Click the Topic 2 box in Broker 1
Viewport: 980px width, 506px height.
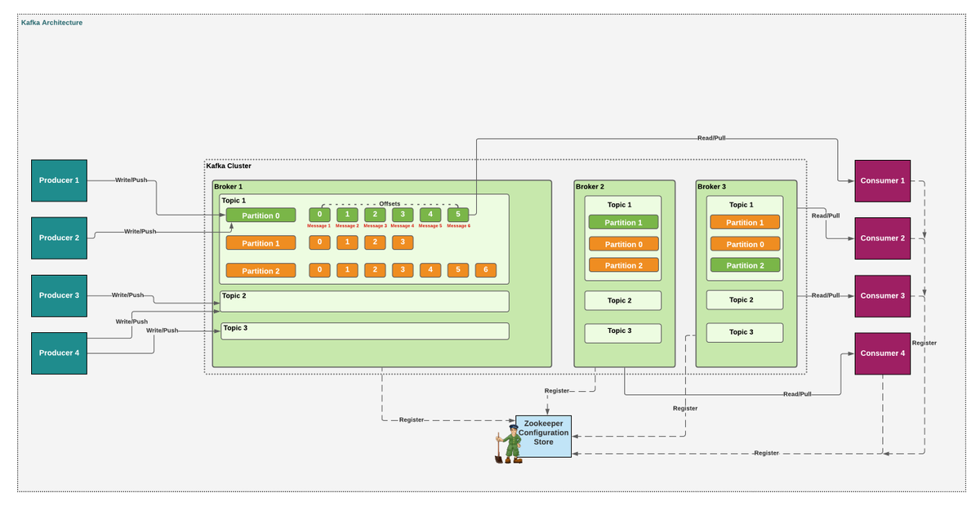click(365, 301)
